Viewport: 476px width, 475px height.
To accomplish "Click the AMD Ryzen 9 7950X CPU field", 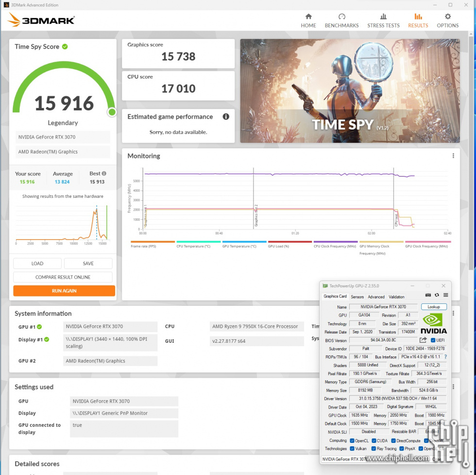I will 256,326.
